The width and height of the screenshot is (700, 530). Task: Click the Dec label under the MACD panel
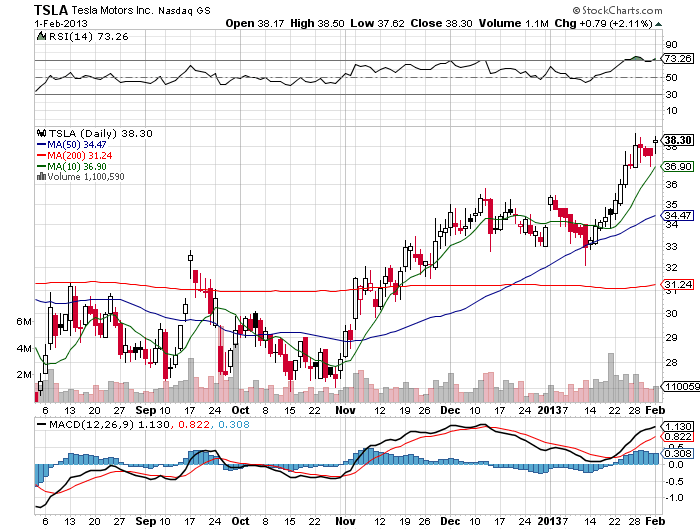pos(450,521)
